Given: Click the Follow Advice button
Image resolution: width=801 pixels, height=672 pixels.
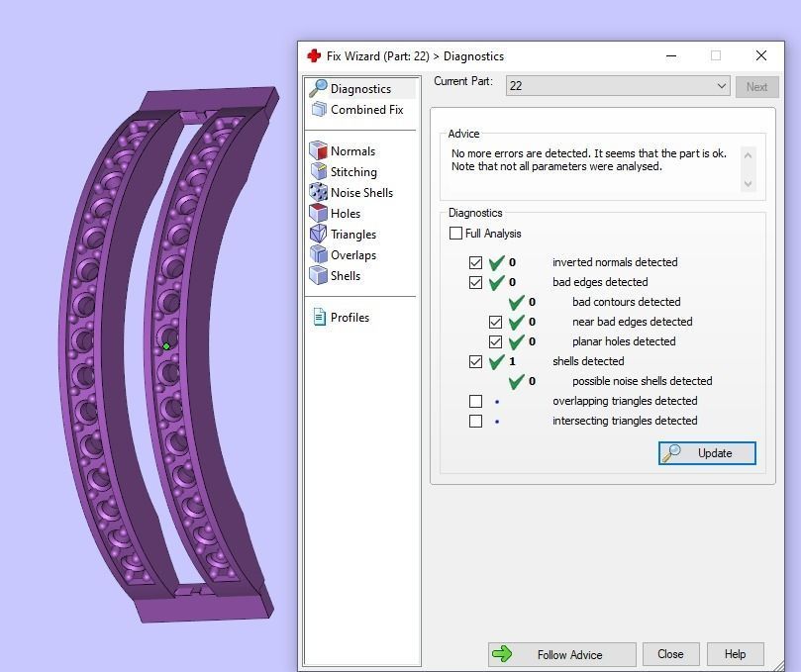Looking at the screenshot, I should click(562, 654).
